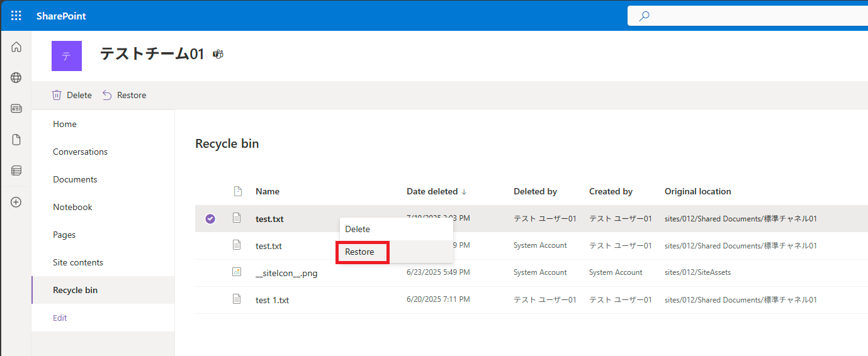Sort by Date deleted column header
The width and height of the screenshot is (868, 356).
[x=432, y=191]
